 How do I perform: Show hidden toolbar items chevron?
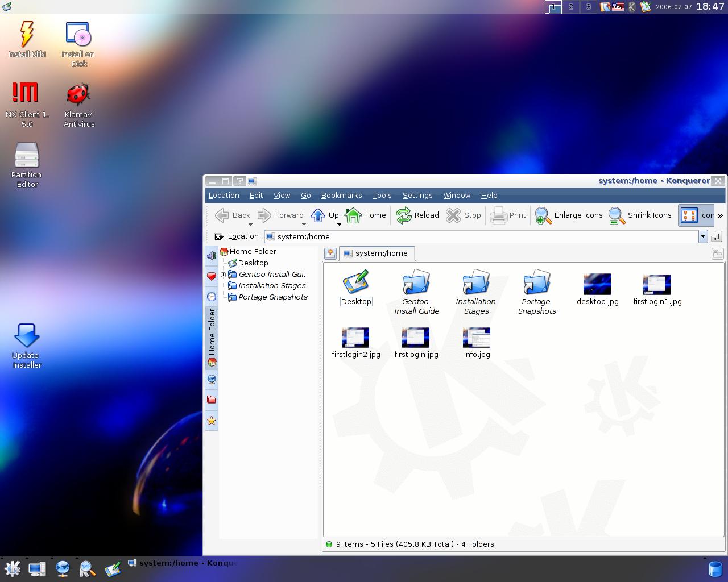tap(720, 215)
